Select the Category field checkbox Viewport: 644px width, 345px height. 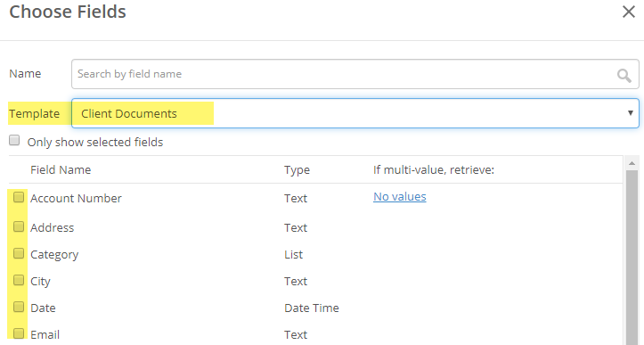[x=19, y=253]
